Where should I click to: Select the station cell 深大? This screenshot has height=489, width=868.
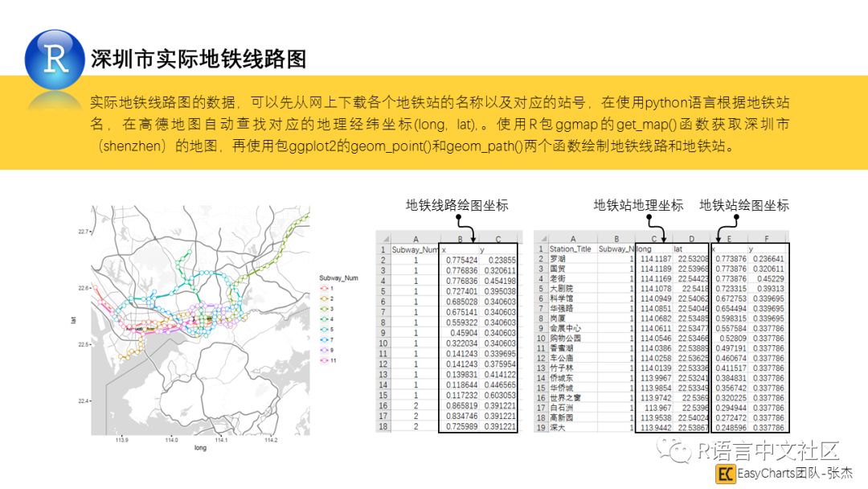[x=572, y=428]
